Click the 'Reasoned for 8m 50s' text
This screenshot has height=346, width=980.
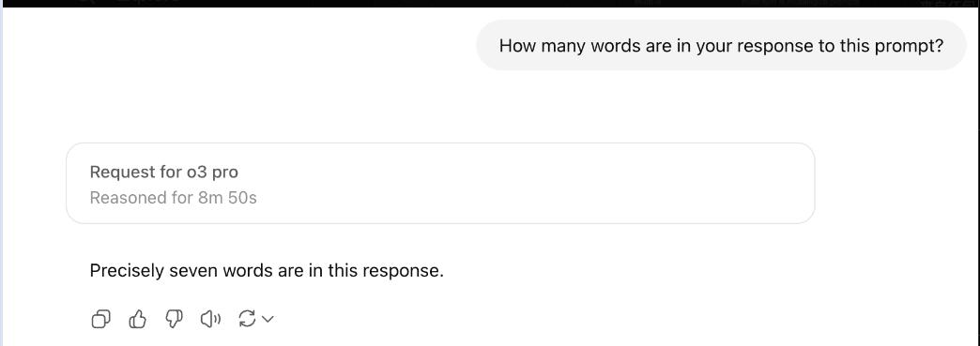pyautogui.click(x=173, y=198)
